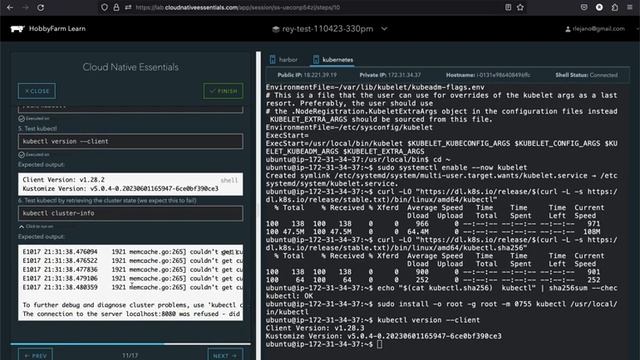Open the site permissions icon beside the padlock
Viewport: 640px width, 360px height.
[128, 7]
